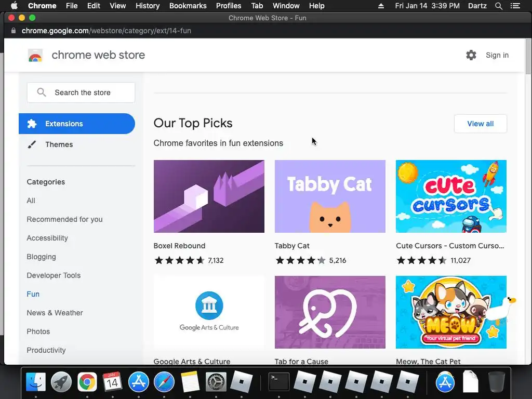532x399 pixels.
Task: Open the Profiles menu
Action: coord(229,6)
